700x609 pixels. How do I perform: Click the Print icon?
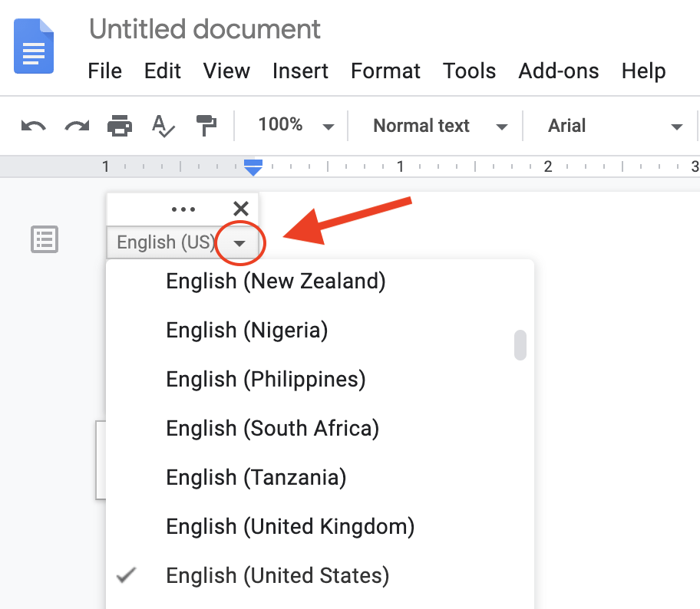[120, 126]
